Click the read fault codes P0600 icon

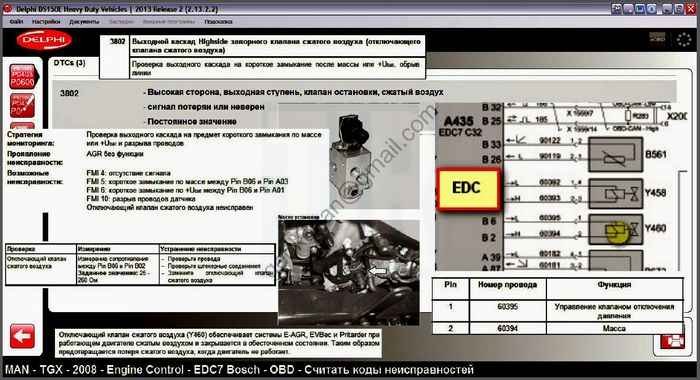[23, 76]
